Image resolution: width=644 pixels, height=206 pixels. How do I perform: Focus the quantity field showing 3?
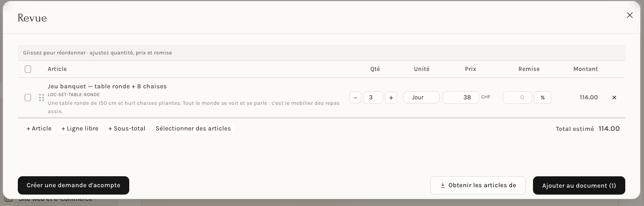[x=373, y=98]
